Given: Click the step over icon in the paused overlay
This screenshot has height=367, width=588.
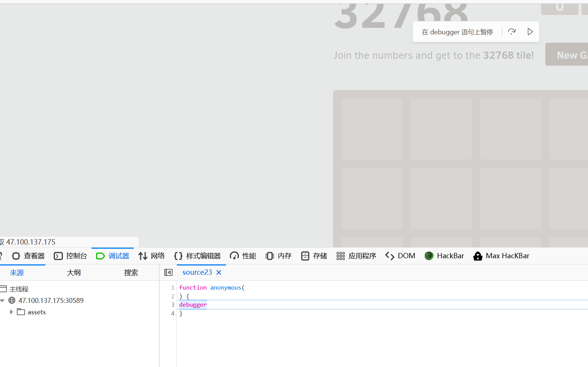Looking at the screenshot, I should [512, 32].
